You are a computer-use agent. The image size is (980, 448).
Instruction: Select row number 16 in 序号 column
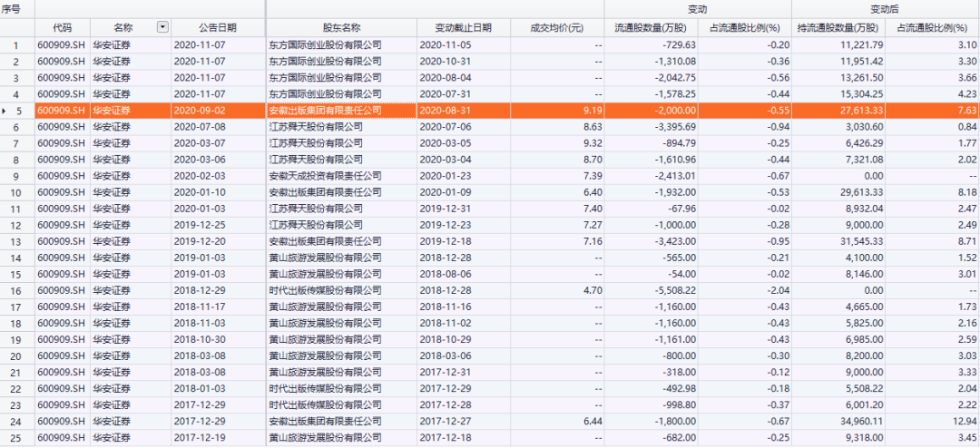[x=17, y=290]
